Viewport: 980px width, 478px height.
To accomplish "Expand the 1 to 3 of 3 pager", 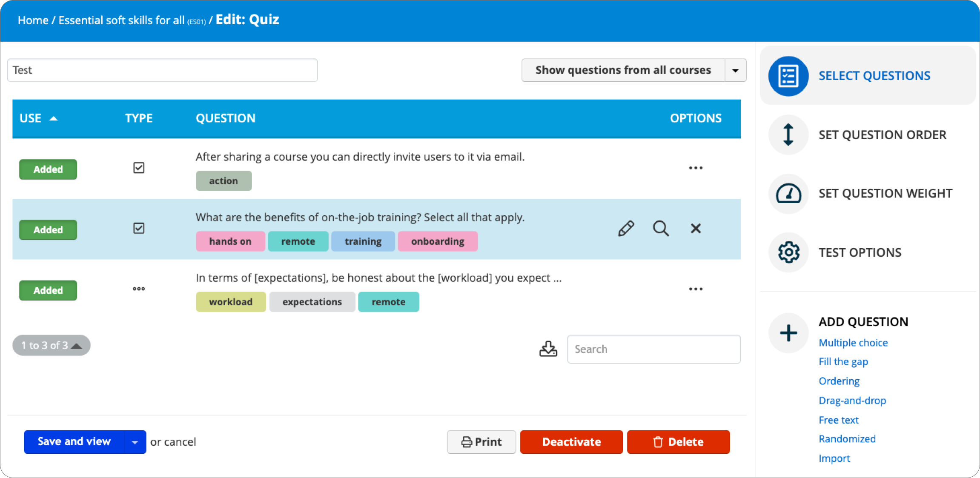I will pyautogui.click(x=52, y=345).
